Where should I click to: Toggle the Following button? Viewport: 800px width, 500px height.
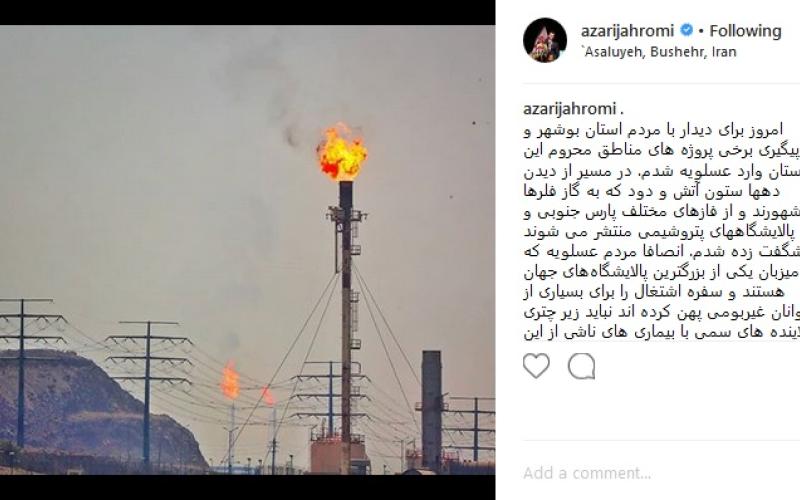pyautogui.click(x=745, y=31)
